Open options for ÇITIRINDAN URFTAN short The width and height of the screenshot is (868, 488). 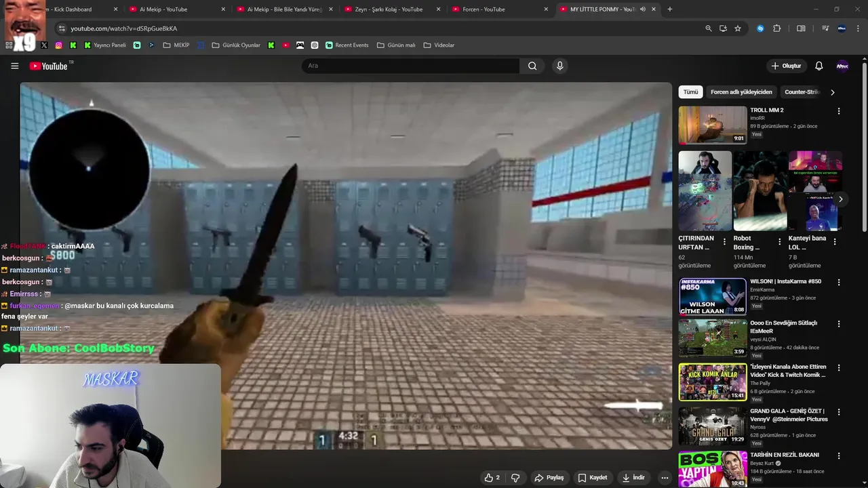pyautogui.click(x=724, y=241)
